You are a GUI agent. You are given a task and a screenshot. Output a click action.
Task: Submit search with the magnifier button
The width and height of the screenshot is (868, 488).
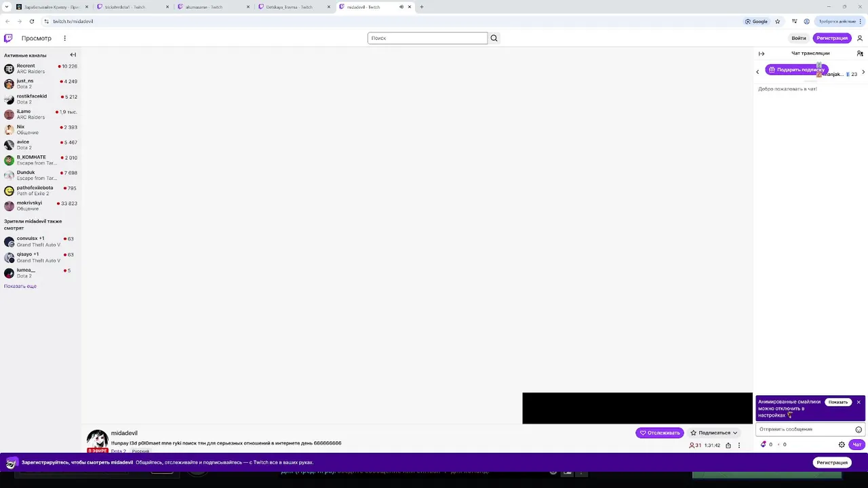point(494,38)
